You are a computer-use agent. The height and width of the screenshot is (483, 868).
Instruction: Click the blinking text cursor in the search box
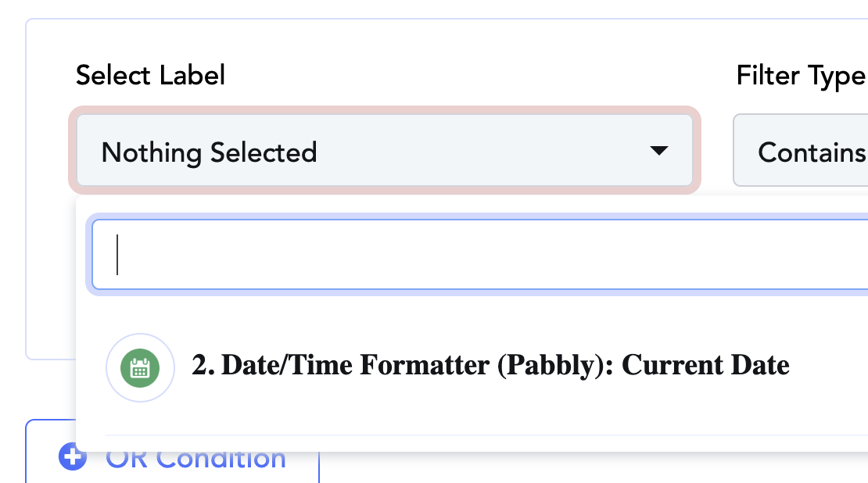point(117,255)
